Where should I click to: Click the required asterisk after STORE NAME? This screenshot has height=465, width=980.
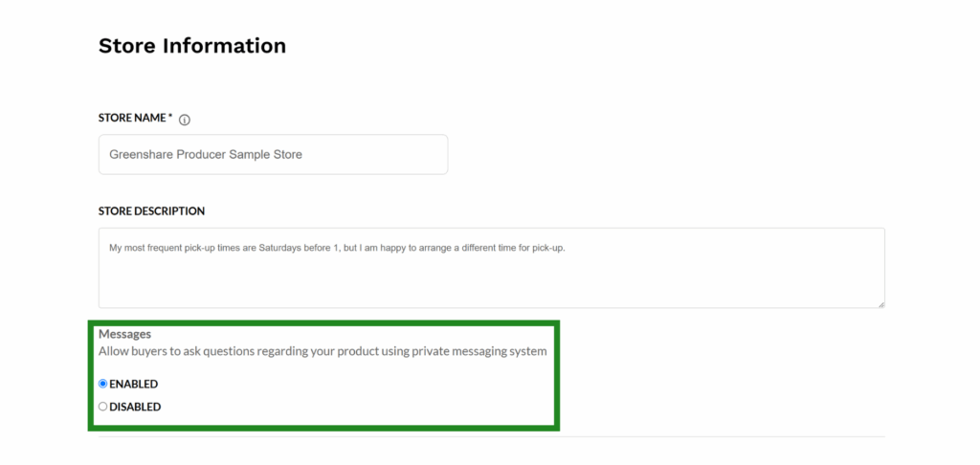tap(170, 117)
